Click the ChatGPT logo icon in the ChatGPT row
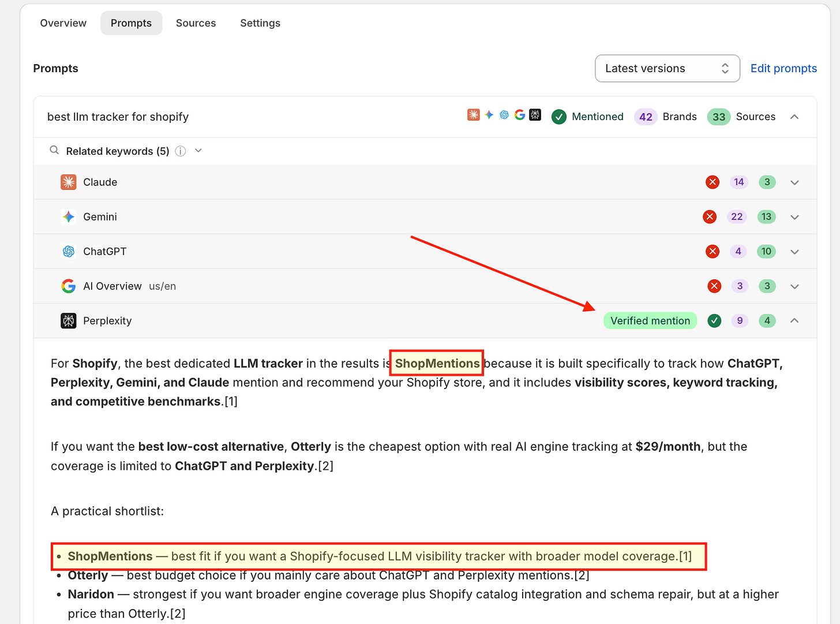This screenshot has height=624, width=840. pyautogui.click(x=69, y=252)
